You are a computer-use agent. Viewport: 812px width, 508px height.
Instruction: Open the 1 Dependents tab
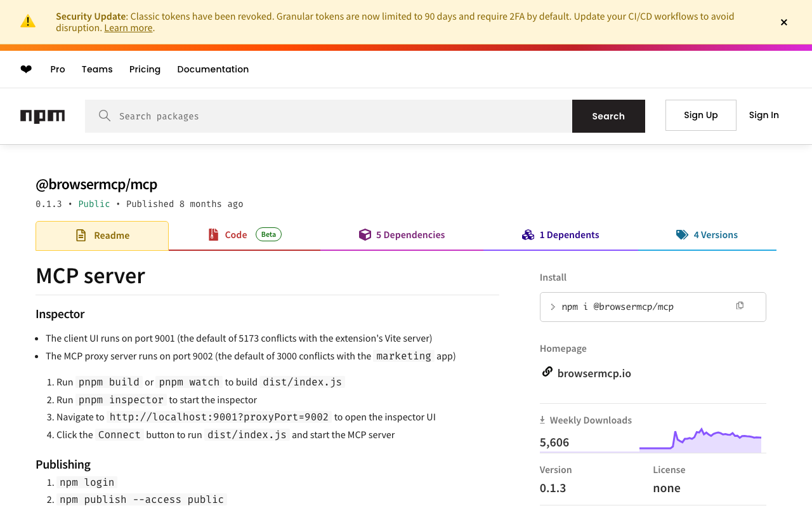point(561,235)
